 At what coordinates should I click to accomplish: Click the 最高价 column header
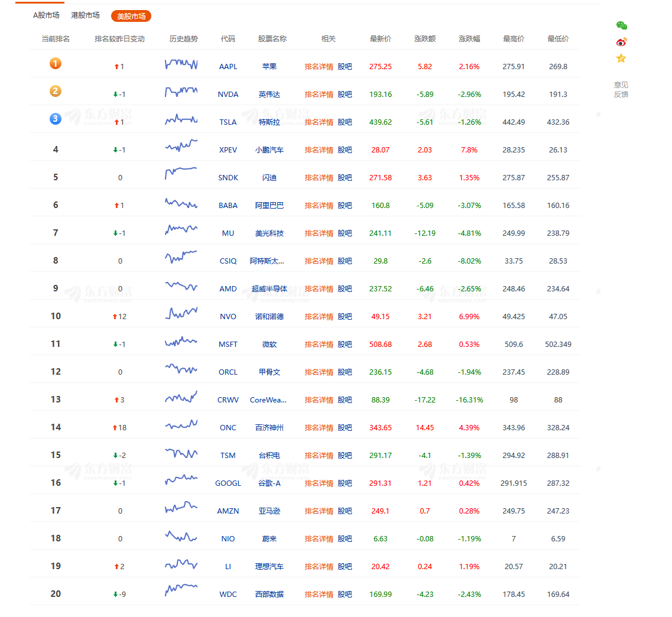point(514,39)
